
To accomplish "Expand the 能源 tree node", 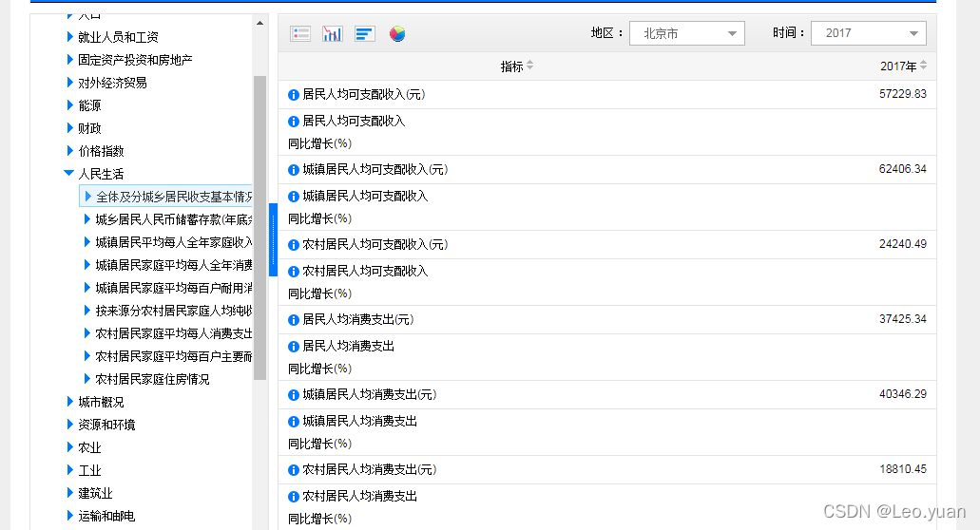I will [x=70, y=105].
